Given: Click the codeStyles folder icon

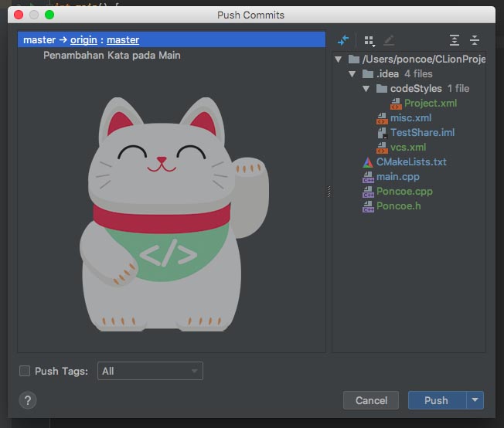Looking at the screenshot, I should point(382,88).
